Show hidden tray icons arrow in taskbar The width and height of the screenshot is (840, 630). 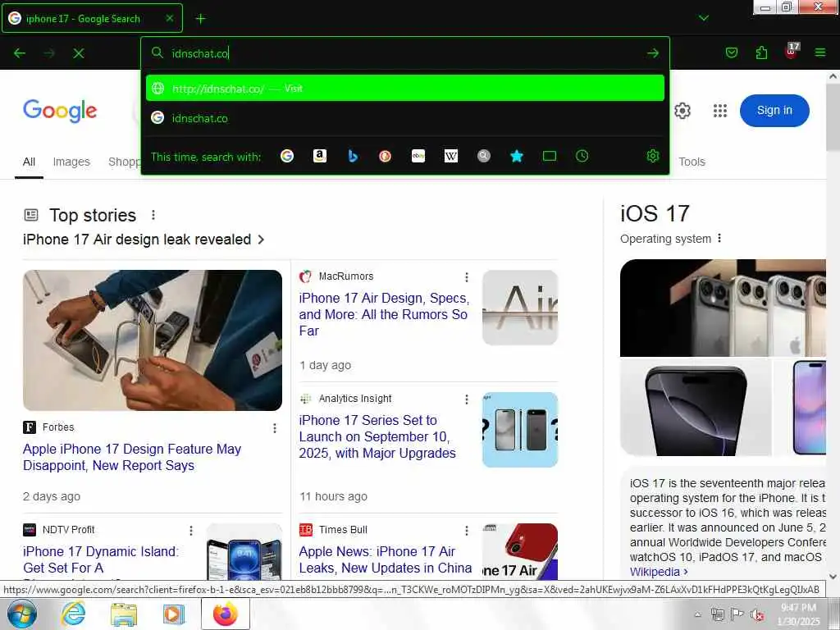coord(697,614)
